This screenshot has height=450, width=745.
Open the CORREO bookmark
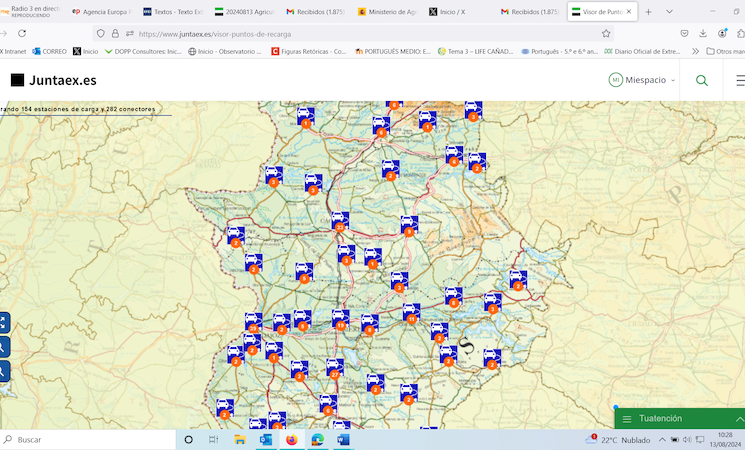49,51
